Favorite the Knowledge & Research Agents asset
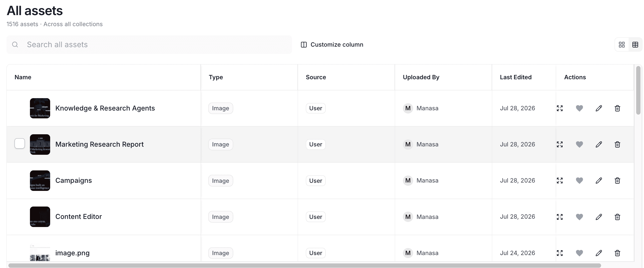This screenshot has width=644, height=268. (579, 108)
